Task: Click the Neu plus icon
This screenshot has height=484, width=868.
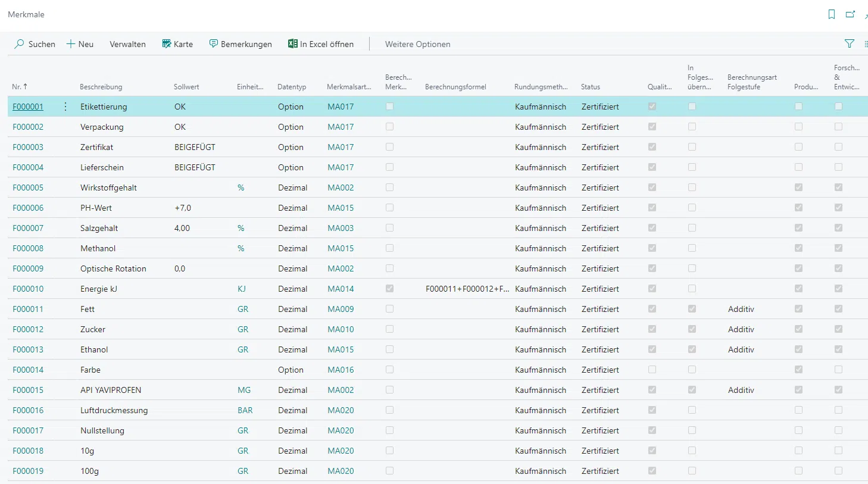Action: pos(71,44)
